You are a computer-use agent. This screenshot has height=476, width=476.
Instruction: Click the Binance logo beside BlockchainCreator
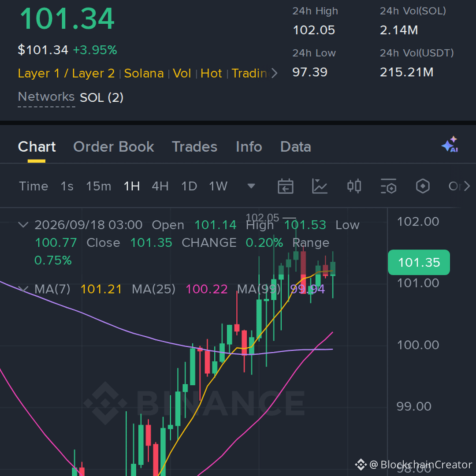pos(361,465)
